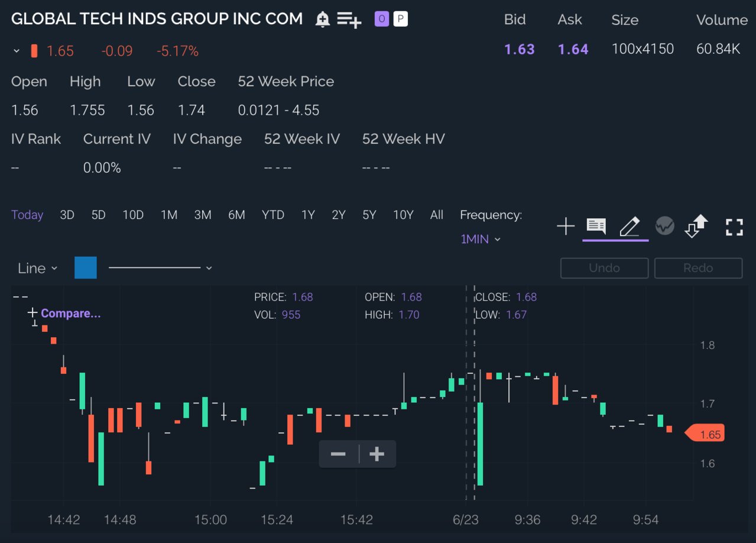This screenshot has width=756, height=543.
Task: Select the crosshair plus tool
Action: pos(566,226)
